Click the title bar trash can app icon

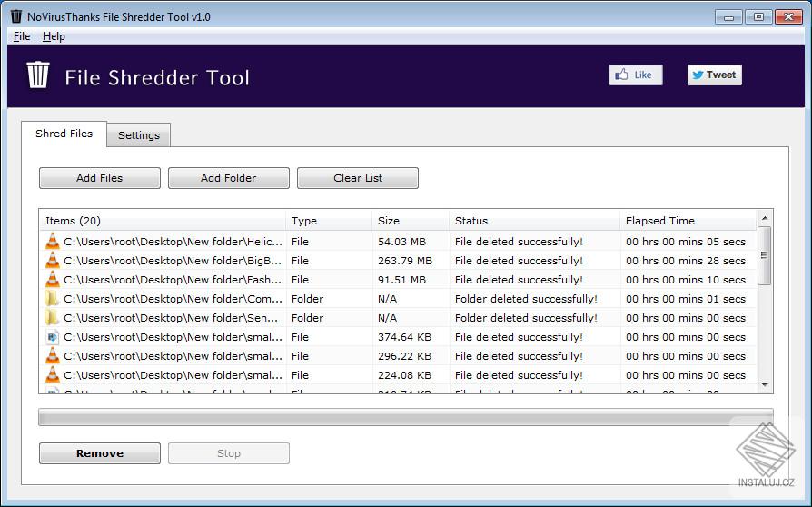[16, 16]
